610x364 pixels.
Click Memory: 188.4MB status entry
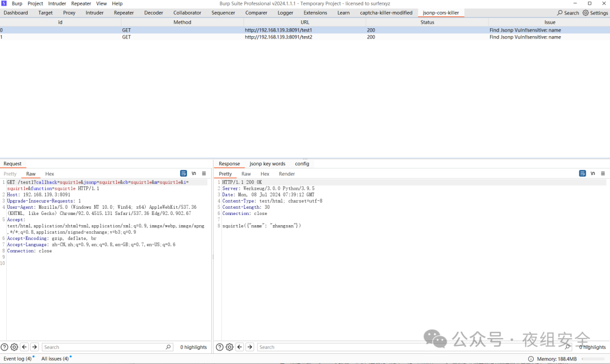557,359
